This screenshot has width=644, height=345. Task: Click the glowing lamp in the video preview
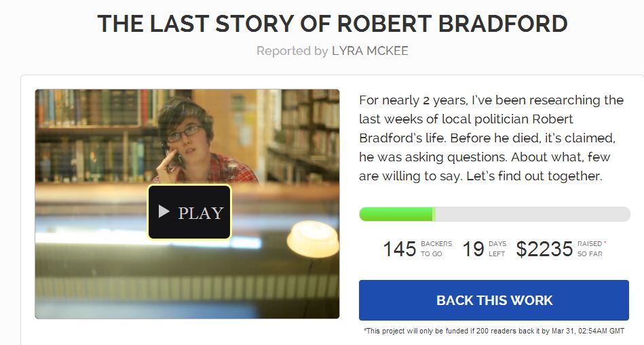[313, 238]
